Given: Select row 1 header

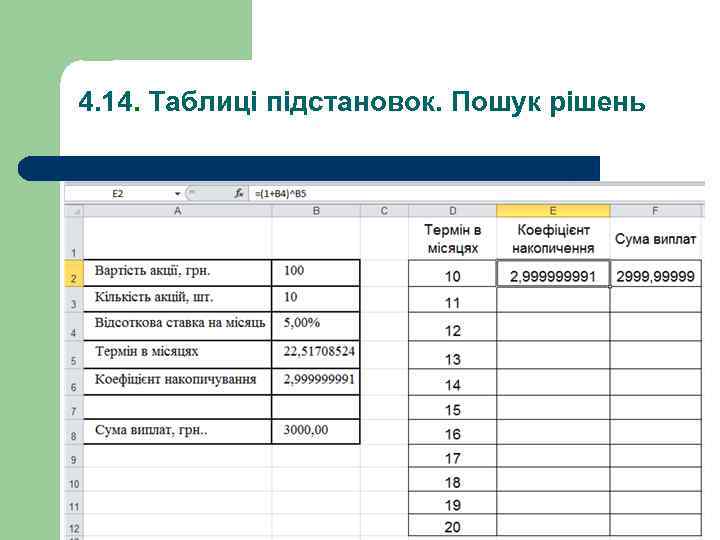Looking at the screenshot, I should pyautogui.click(x=74, y=238).
